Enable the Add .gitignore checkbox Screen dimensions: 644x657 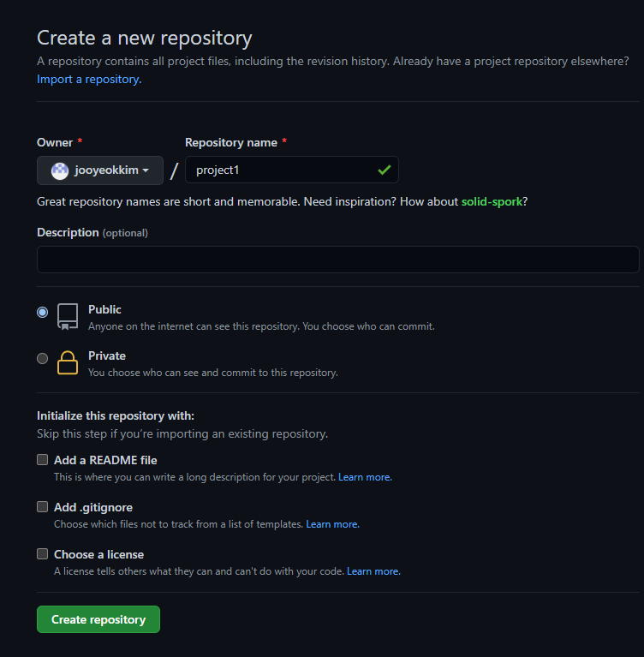[x=42, y=507]
